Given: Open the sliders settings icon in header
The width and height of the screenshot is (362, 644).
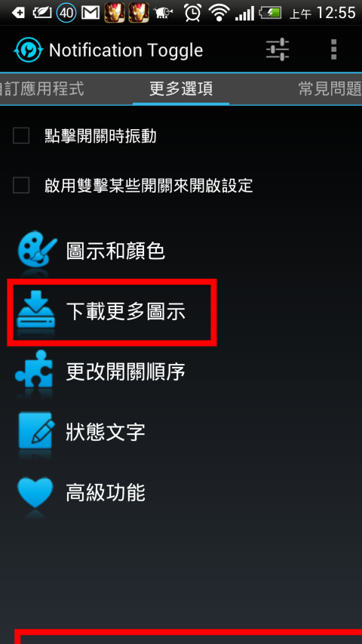Looking at the screenshot, I should coord(278,50).
